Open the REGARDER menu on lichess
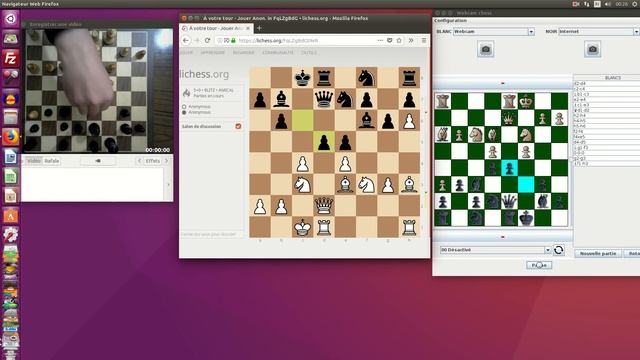The image size is (640, 360). 243,53
